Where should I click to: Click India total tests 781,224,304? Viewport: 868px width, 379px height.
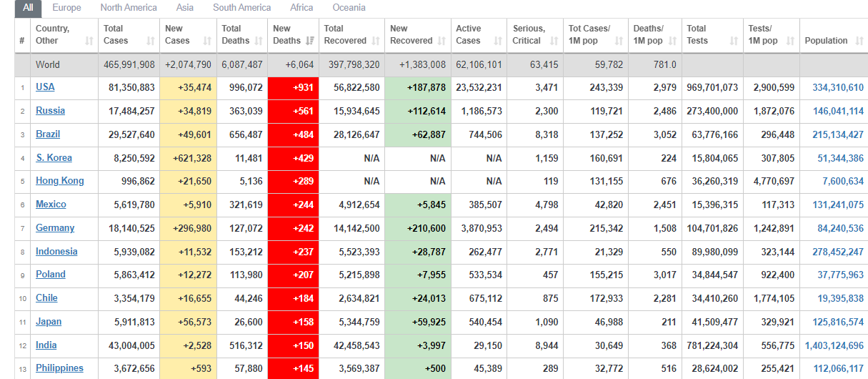[712, 345]
